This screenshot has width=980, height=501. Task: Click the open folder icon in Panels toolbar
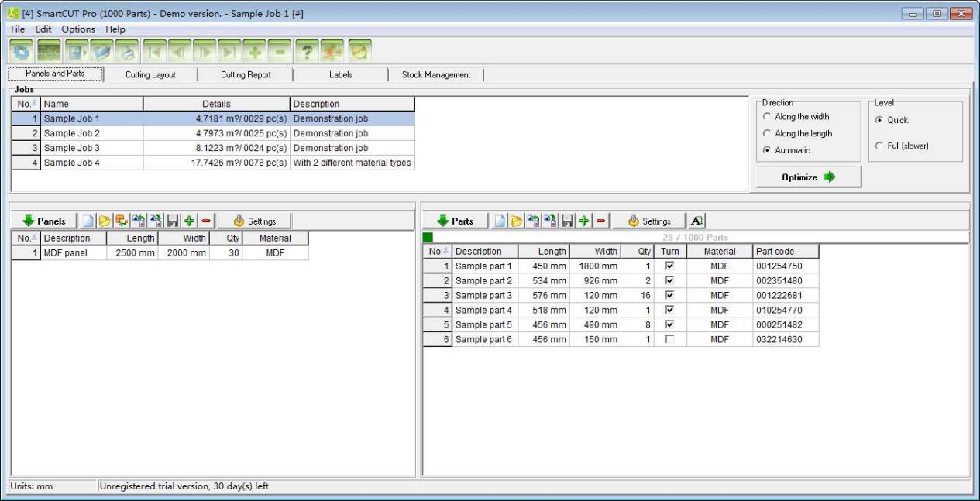pos(105,221)
